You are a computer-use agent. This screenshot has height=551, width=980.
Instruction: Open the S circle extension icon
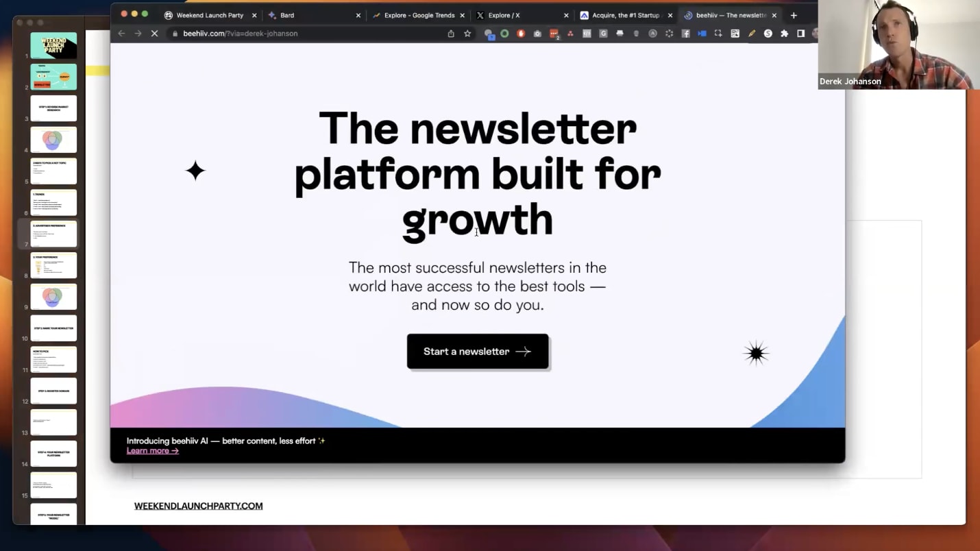(768, 34)
